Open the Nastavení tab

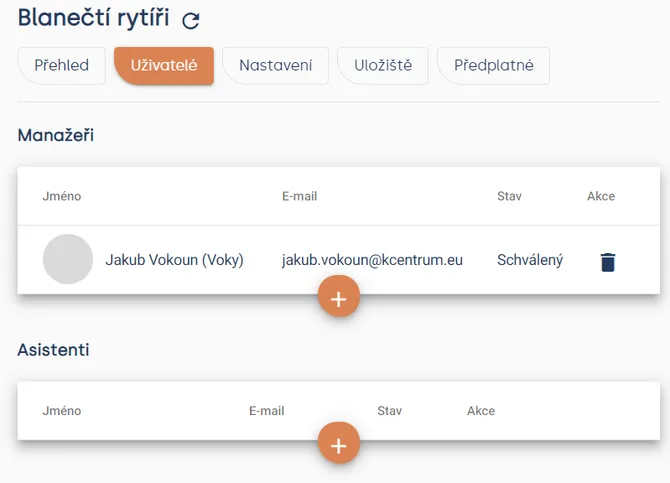coord(276,65)
